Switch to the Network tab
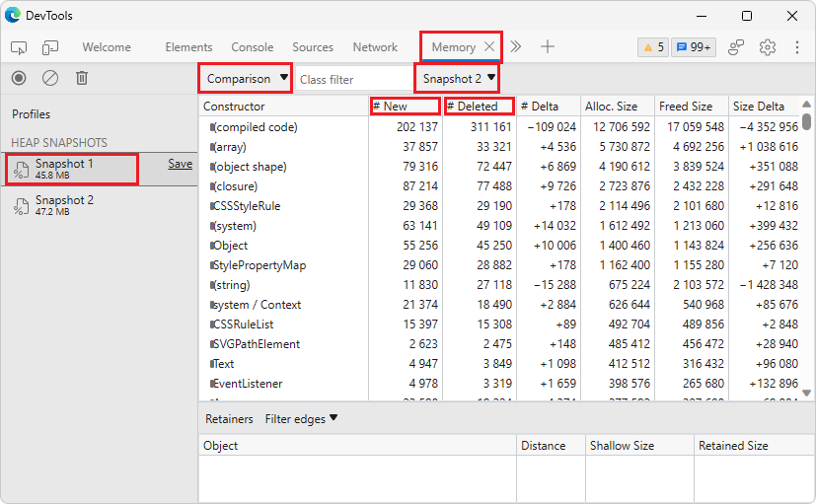 375,47
